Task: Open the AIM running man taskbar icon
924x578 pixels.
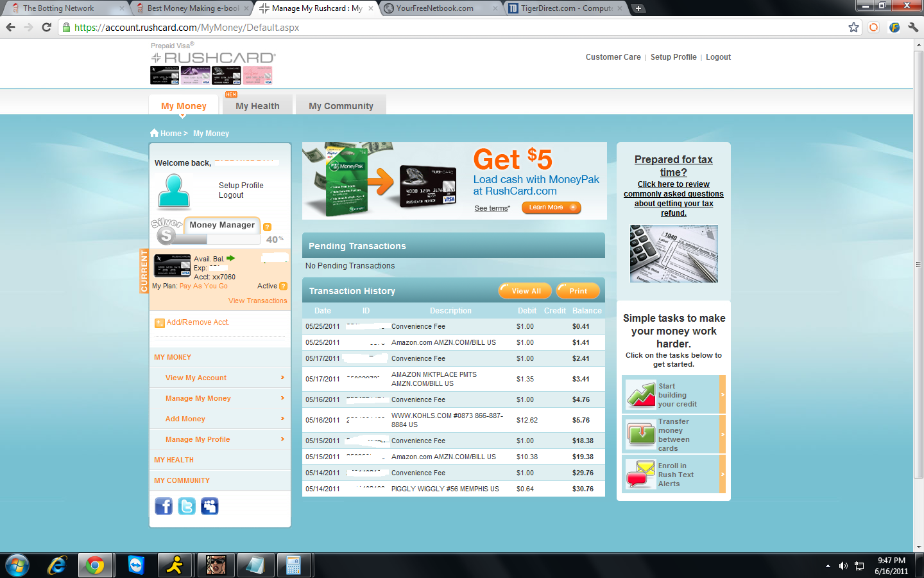Action: [175, 565]
